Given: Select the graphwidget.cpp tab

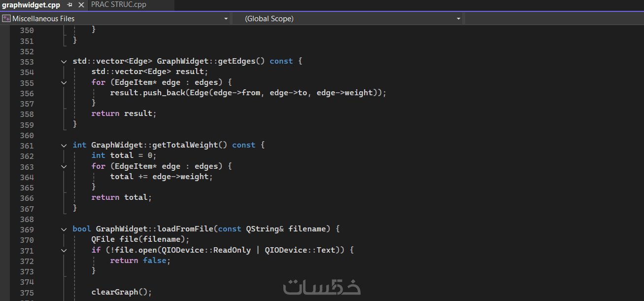Looking at the screenshot, I should point(31,5).
